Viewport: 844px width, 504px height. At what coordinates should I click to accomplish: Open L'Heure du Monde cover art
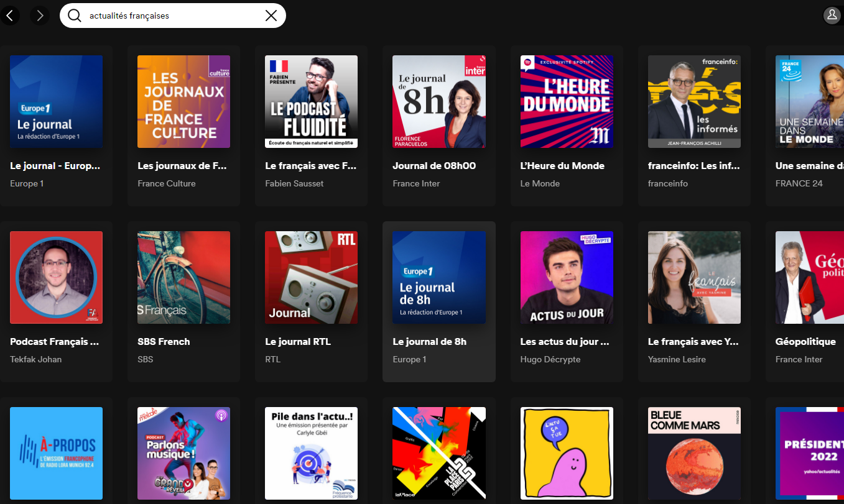click(567, 102)
